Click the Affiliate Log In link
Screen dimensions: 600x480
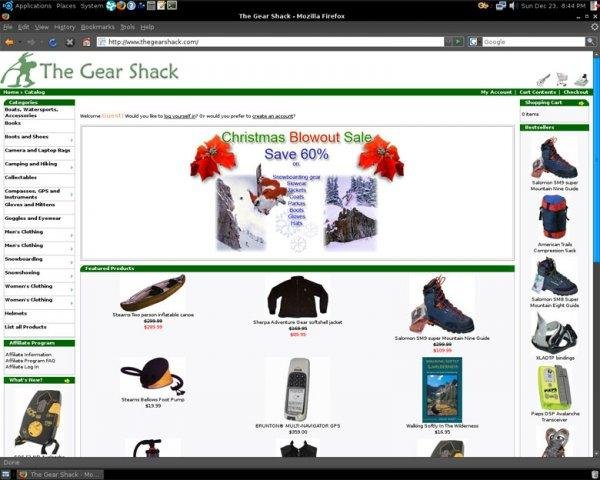[22, 367]
